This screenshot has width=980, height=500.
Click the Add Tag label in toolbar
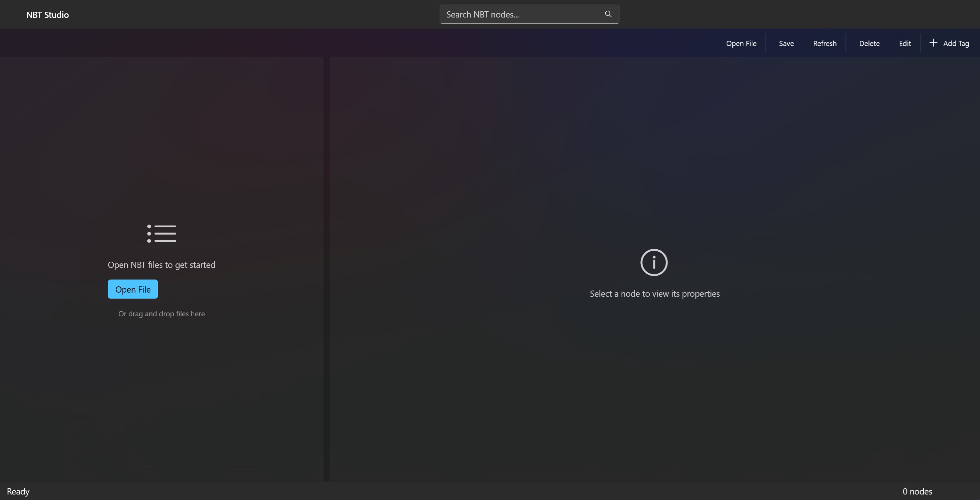click(956, 43)
